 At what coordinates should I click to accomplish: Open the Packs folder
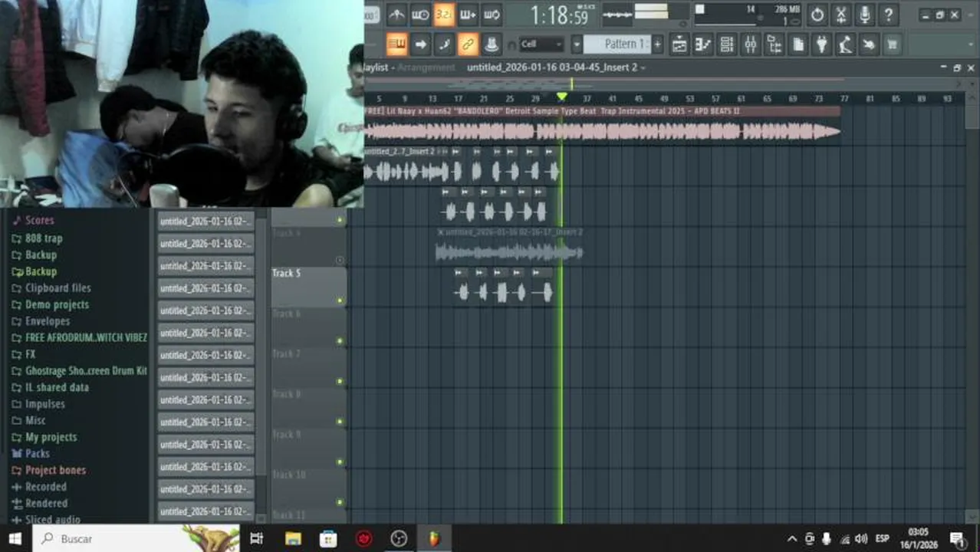click(31, 453)
